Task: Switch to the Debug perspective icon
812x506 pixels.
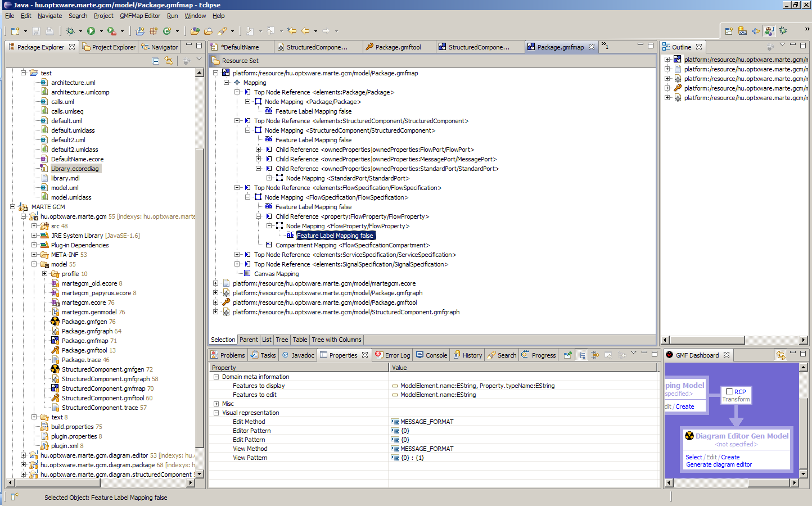Action: [783, 31]
